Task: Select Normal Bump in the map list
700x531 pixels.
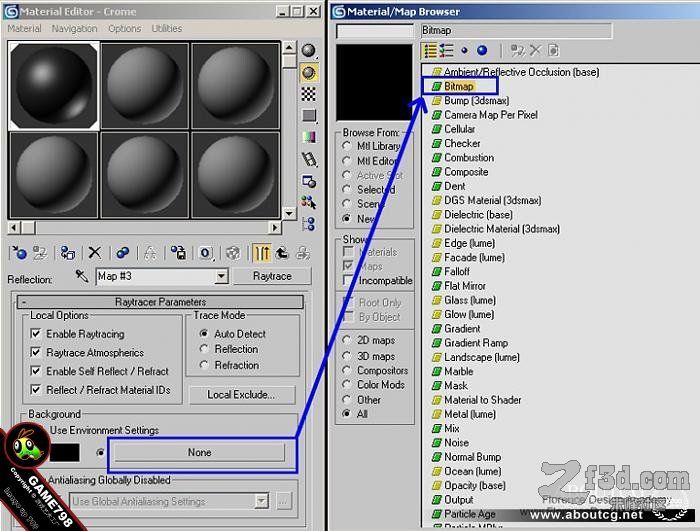Action: pyautogui.click(x=467, y=457)
